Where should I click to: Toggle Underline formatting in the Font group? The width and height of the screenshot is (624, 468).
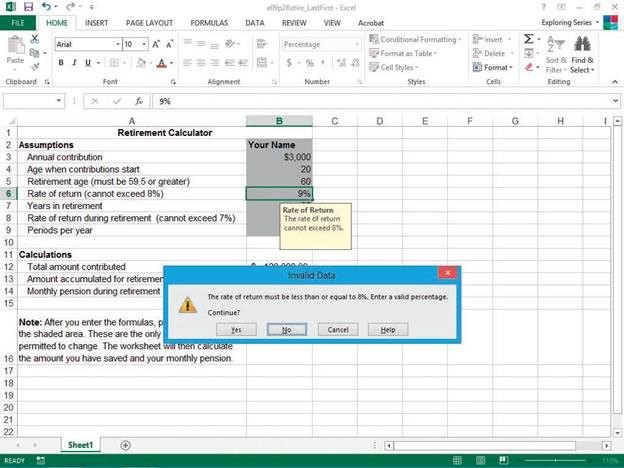click(88, 63)
